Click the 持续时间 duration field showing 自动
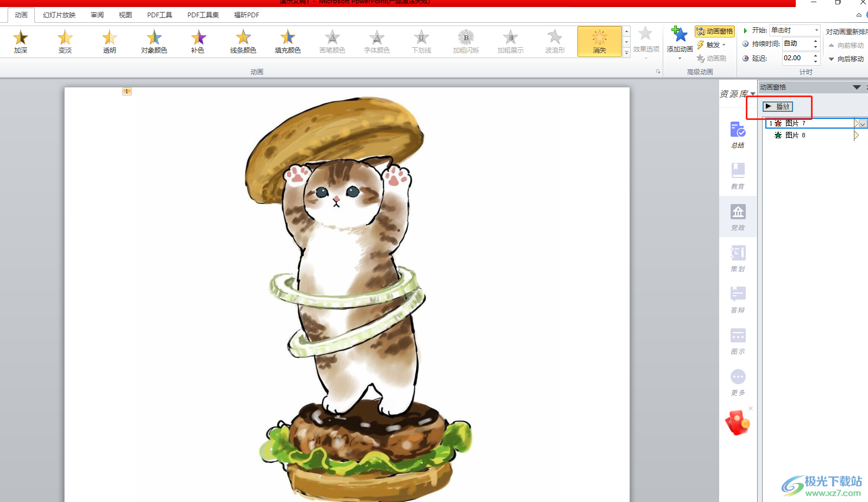 [x=796, y=43]
